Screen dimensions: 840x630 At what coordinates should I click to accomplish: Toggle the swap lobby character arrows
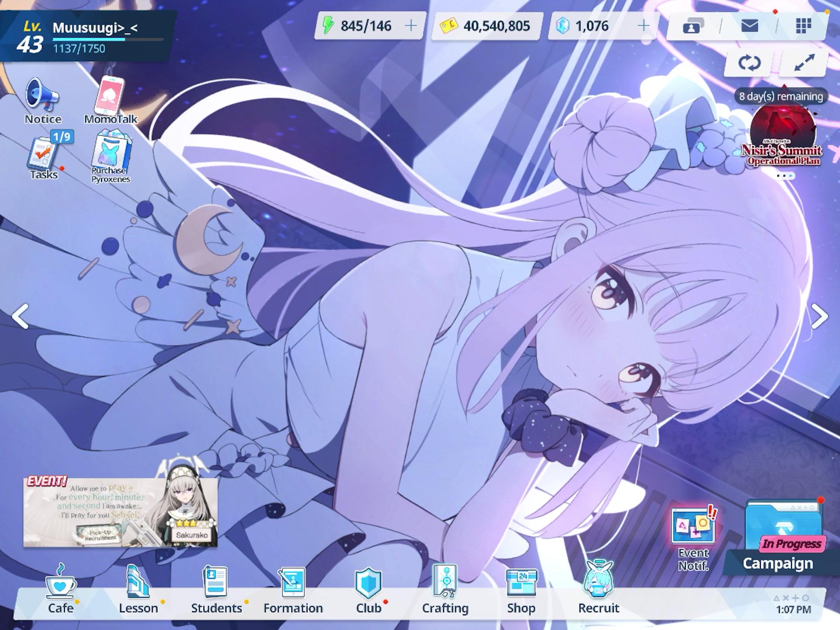749,63
